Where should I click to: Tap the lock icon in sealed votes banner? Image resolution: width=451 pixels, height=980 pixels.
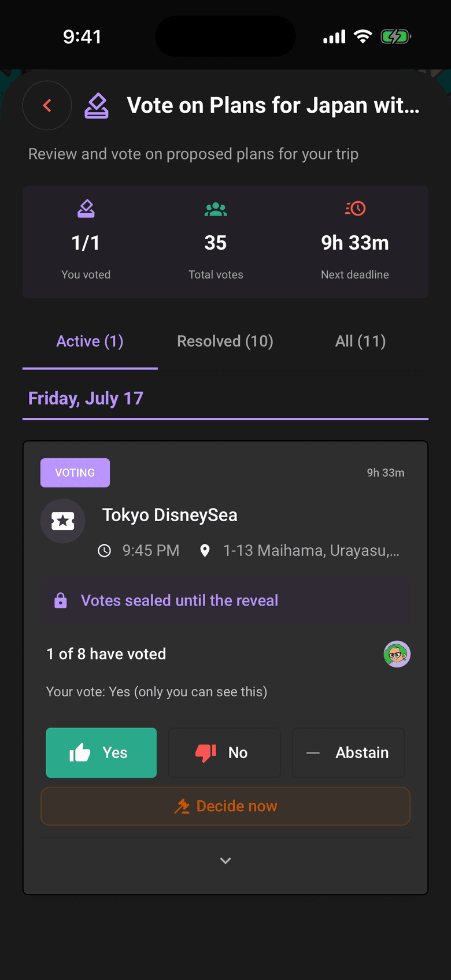[60, 600]
